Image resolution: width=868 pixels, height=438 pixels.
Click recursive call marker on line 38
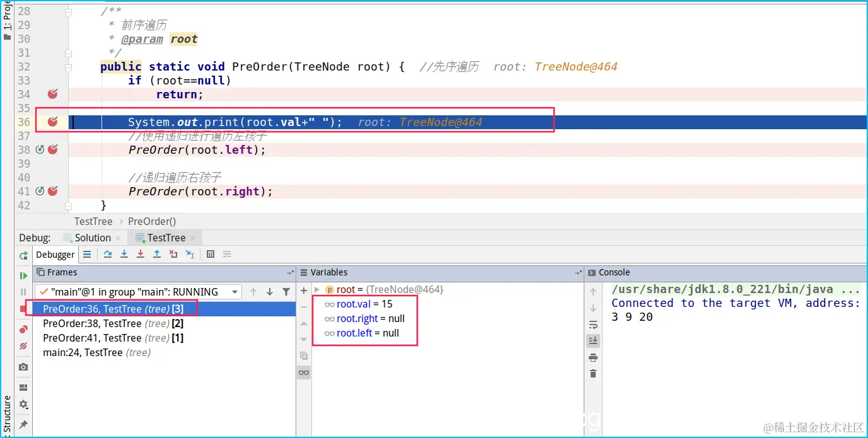click(40, 149)
